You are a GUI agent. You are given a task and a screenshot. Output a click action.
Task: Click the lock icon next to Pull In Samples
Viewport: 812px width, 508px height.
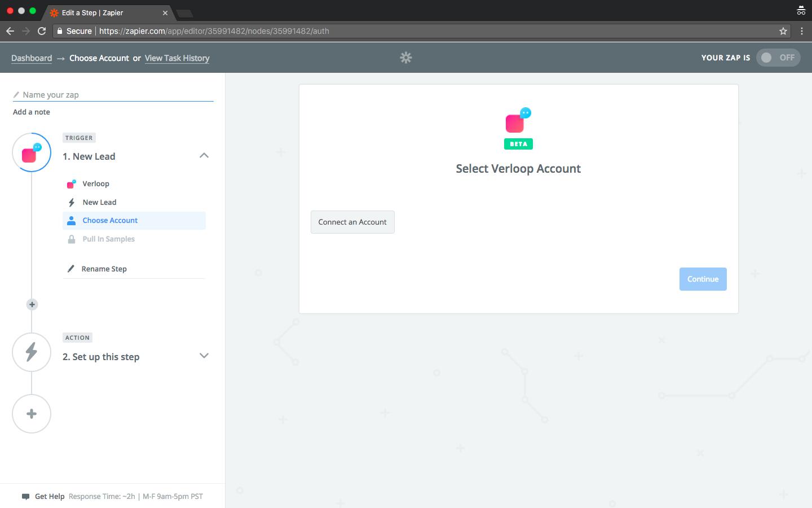coord(72,239)
